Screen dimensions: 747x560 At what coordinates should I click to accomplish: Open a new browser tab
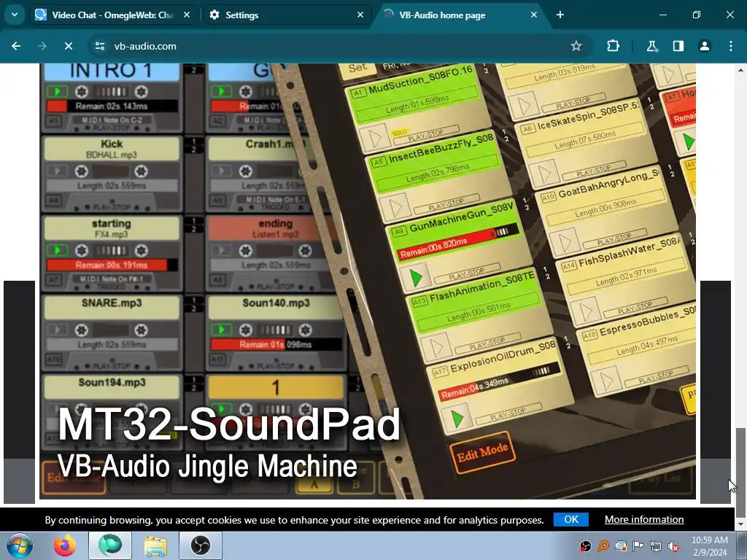click(x=560, y=15)
